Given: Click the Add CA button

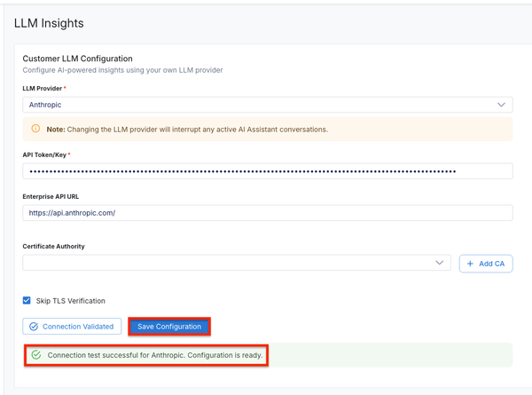Looking at the screenshot, I should [486, 264].
